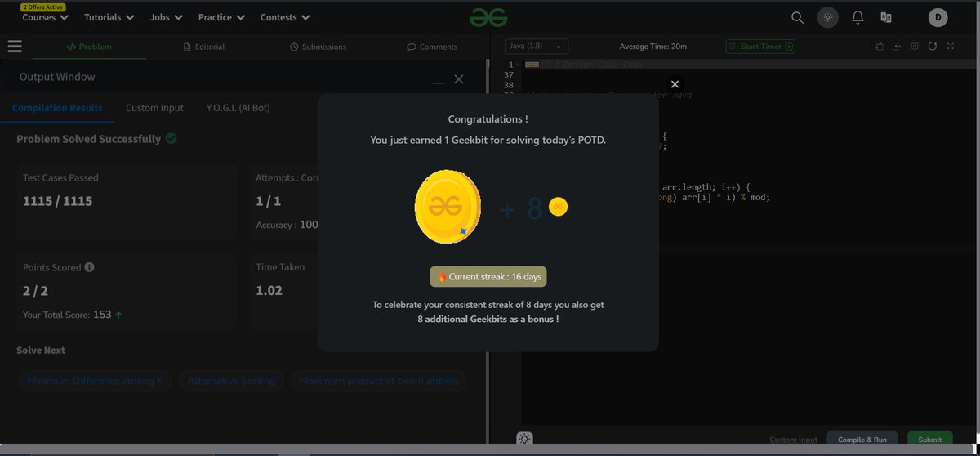Select the Custom Input tab
Image resolution: width=980 pixels, height=456 pixels.
pyautogui.click(x=154, y=108)
